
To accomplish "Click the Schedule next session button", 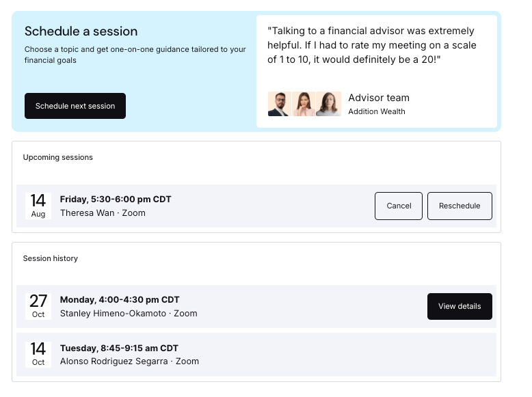I will (x=75, y=106).
